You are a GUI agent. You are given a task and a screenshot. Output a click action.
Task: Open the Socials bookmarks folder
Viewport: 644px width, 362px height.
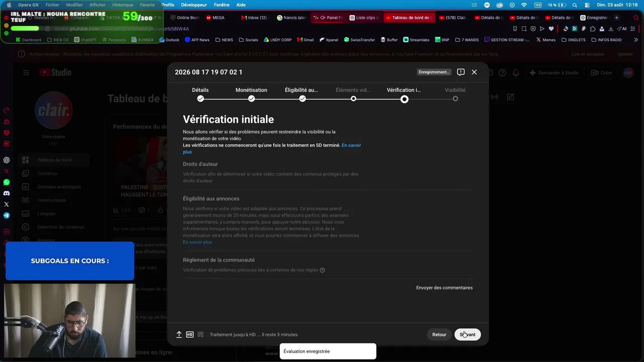249,40
